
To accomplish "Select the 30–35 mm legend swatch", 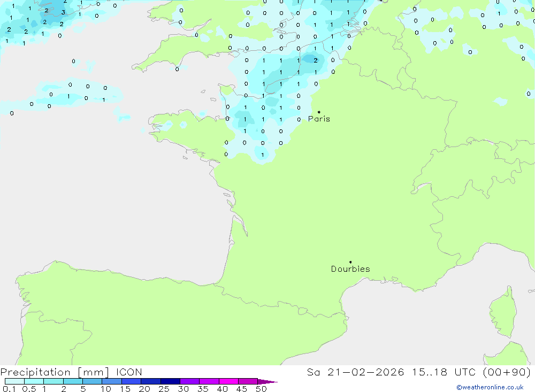I will pos(189,381).
